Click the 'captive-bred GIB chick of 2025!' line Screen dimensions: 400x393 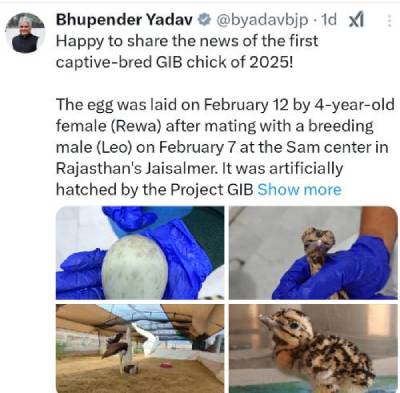[x=174, y=62]
